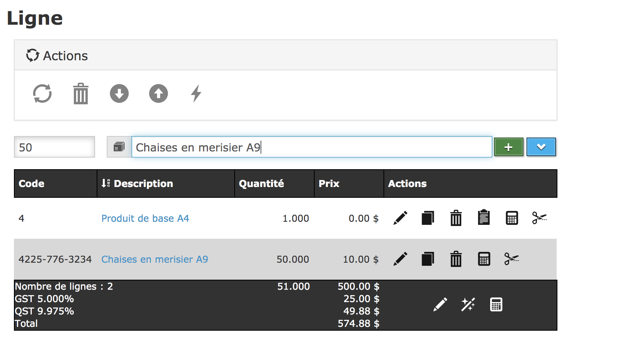Open the Chaises en merisier A9 link

point(155,260)
